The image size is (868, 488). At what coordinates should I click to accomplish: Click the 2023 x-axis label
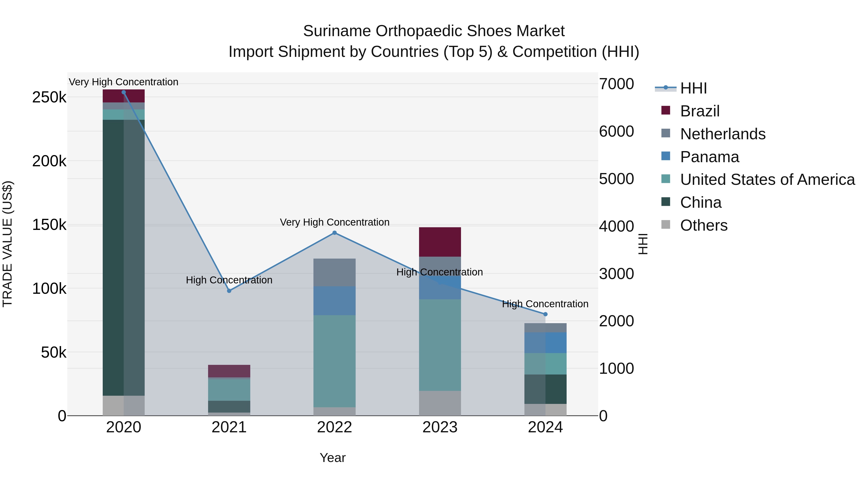pos(440,427)
